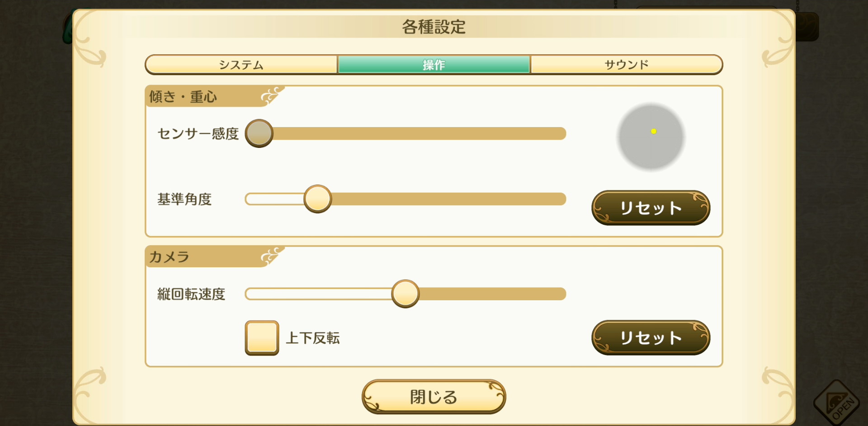Tap the OPEN diamond icon

click(x=838, y=402)
